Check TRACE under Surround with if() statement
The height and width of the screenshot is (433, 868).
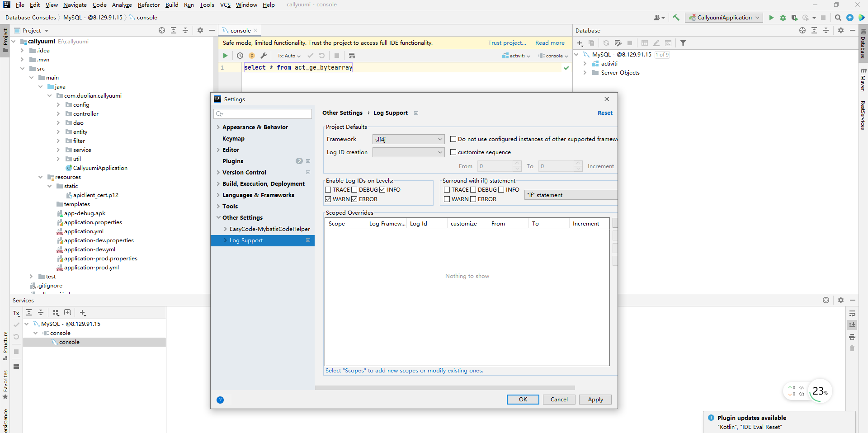coord(447,190)
